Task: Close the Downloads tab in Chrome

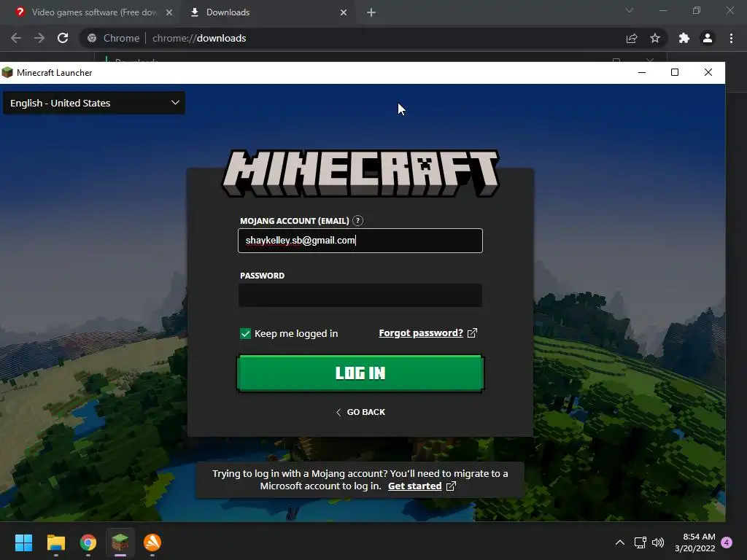Action: [x=344, y=12]
